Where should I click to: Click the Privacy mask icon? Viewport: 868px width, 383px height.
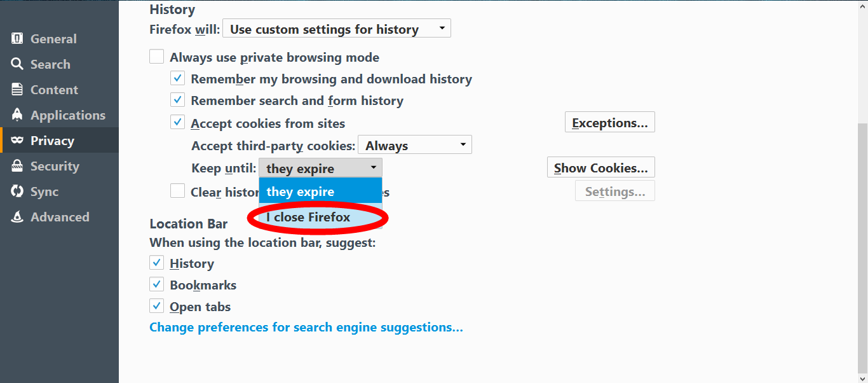point(17,141)
